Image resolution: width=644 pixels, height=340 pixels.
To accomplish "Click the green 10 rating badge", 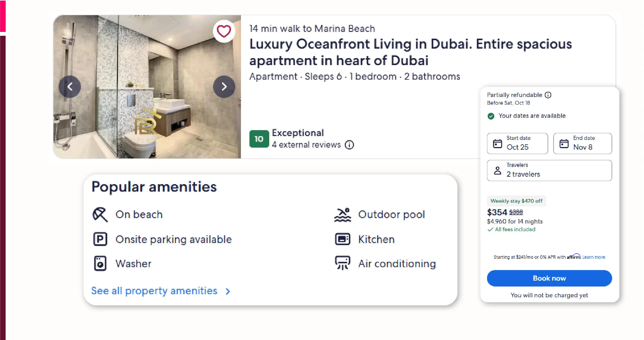I will pyautogui.click(x=259, y=139).
